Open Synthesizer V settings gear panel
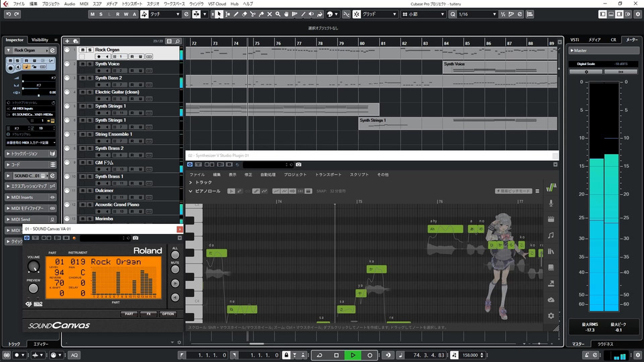644x362 pixels. pos(551,316)
